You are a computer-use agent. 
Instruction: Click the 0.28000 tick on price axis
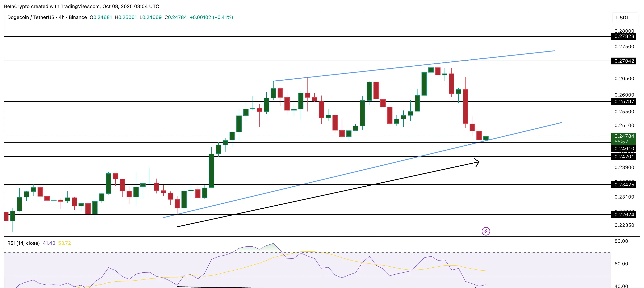624,31
